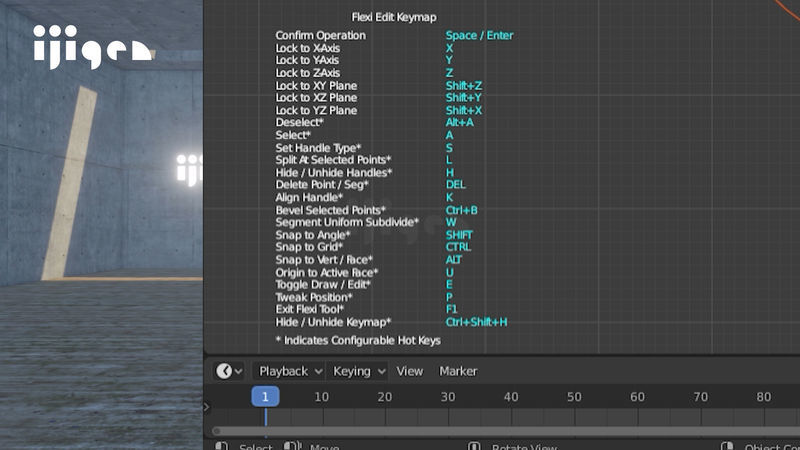
Task: Click the 'Space / Enter' hotkey text
Action: point(479,35)
